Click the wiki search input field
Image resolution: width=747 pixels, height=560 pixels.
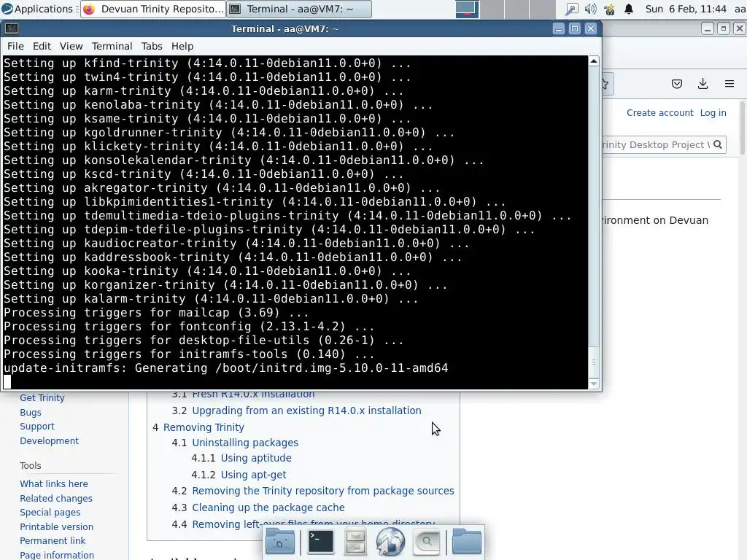[x=657, y=145]
